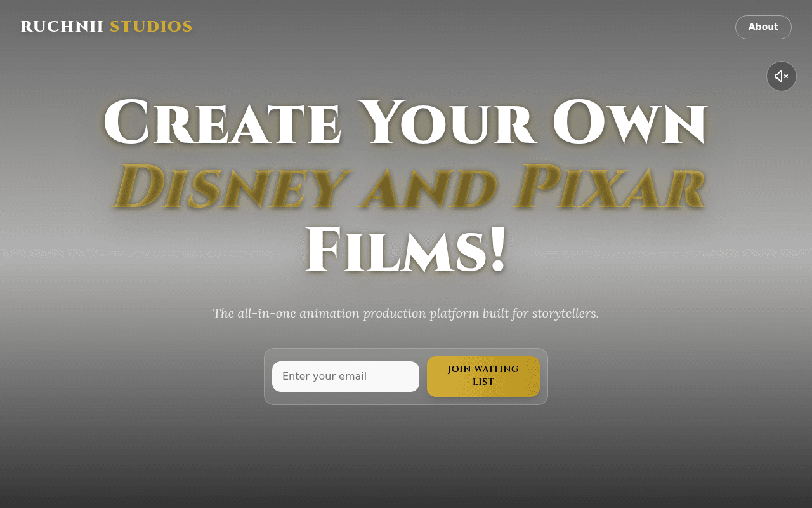The width and height of the screenshot is (812, 508).
Task: Select the 'Films!' heading text
Action: 406,249
